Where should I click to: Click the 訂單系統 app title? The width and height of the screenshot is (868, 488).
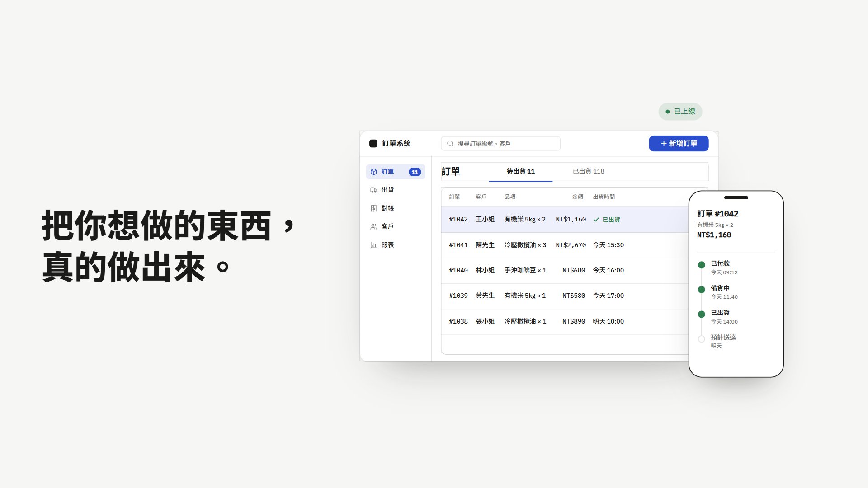click(x=396, y=143)
